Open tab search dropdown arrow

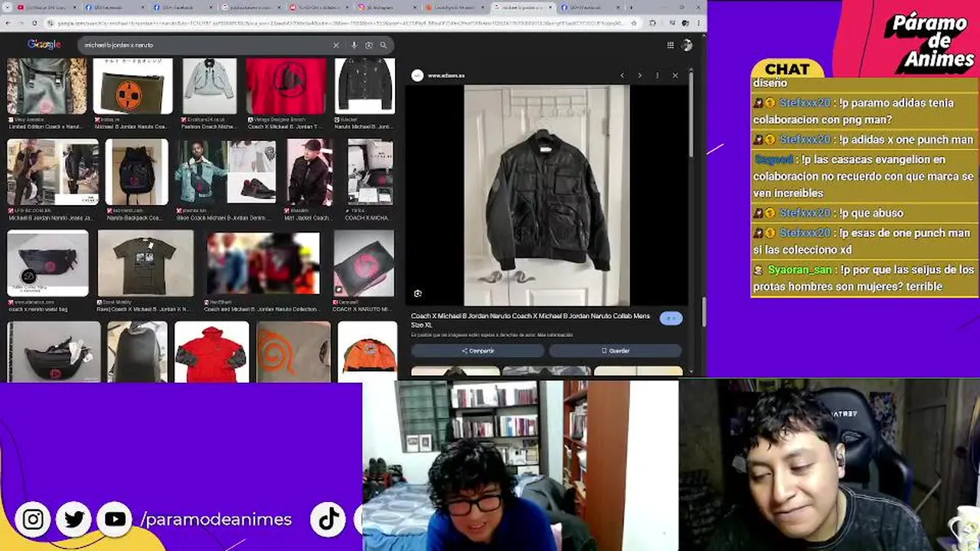[7, 7]
